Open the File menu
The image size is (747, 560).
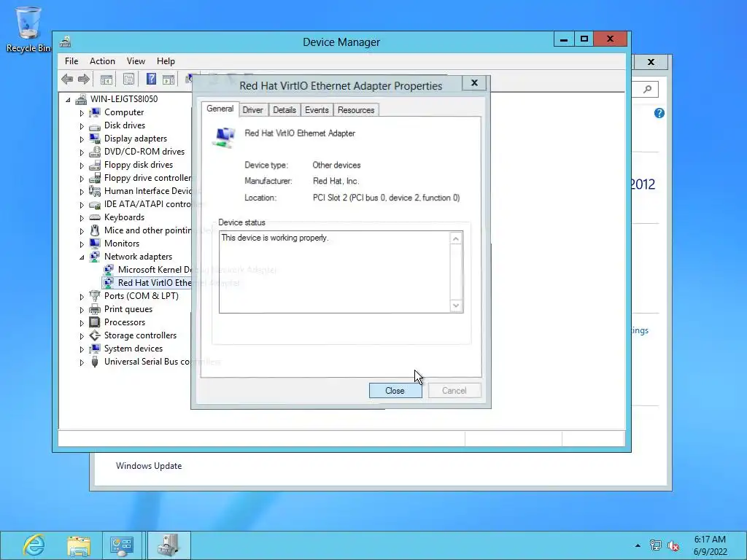71,61
